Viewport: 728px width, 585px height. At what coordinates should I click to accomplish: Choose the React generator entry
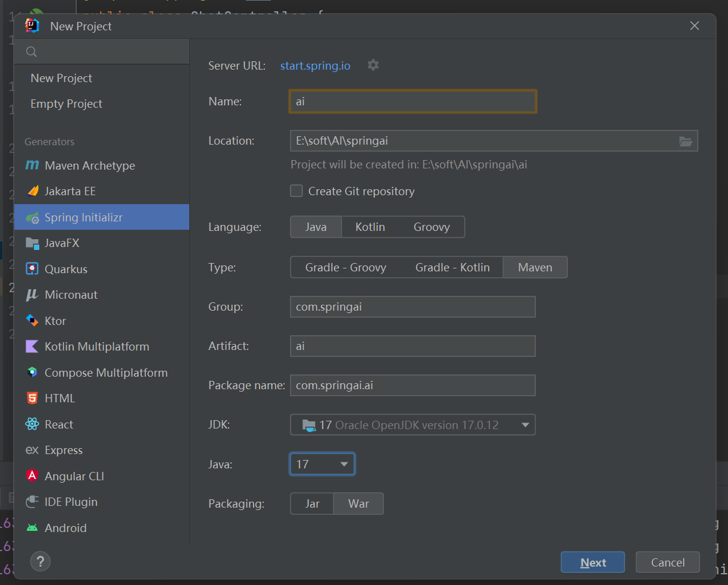[101, 424]
